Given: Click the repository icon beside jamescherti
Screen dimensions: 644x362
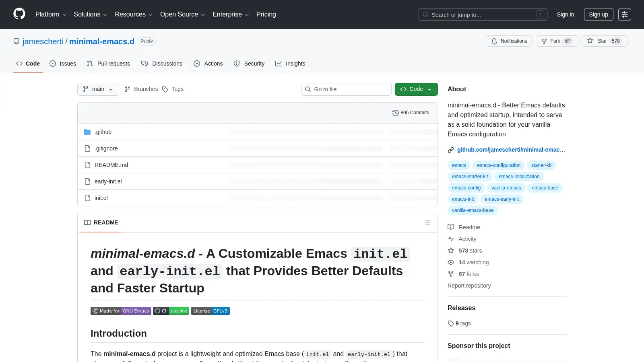Looking at the screenshot, I should [x=16, y=41].
